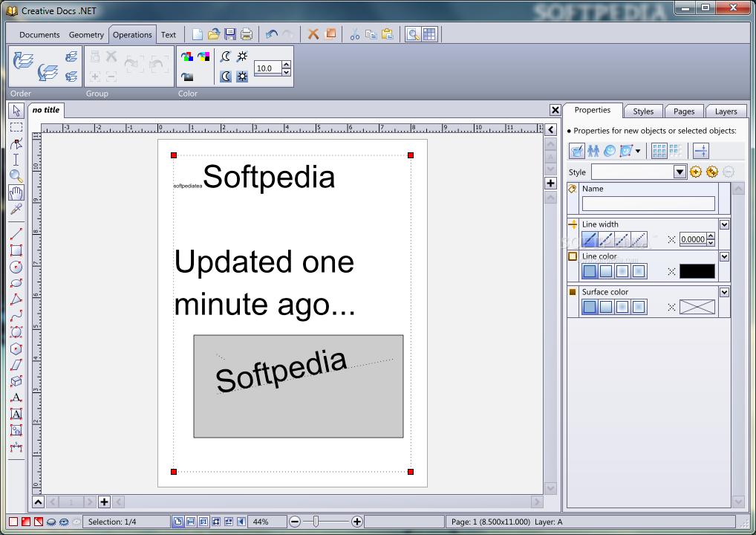The image size is (756, 535).
Task: Select the boxed text frame tool
Action: click(16, 414)
